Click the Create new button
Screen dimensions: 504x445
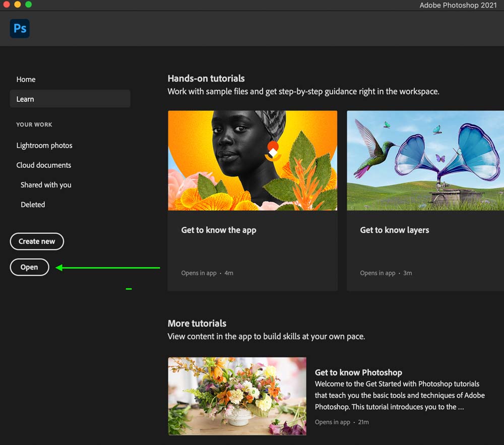pyautogui.click(x=37, y=241)
